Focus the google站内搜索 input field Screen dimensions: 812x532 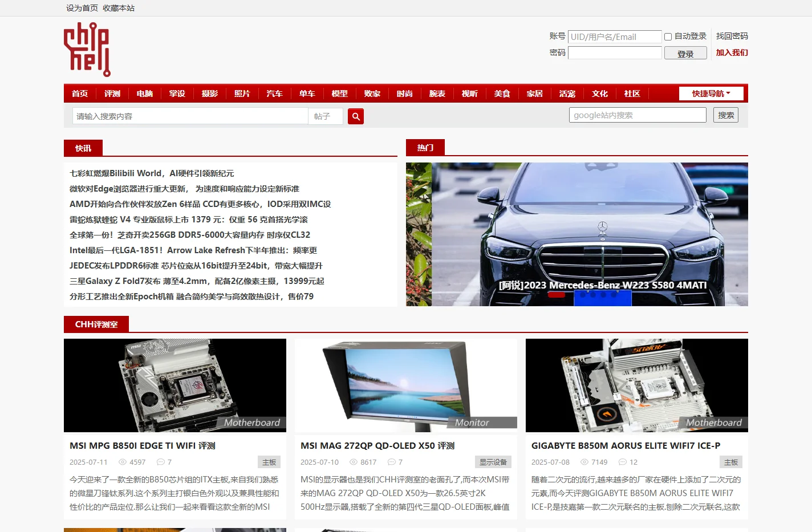[638, 115]
